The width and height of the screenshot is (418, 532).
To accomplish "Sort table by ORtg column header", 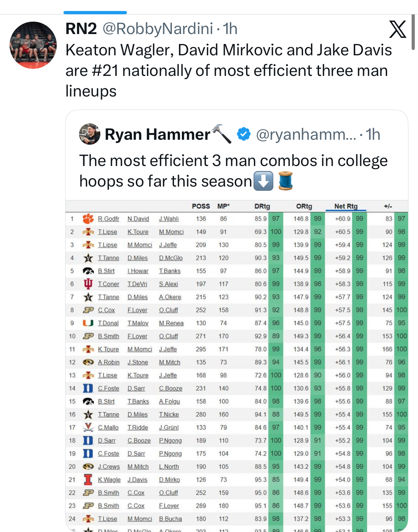I will [304, 206].
